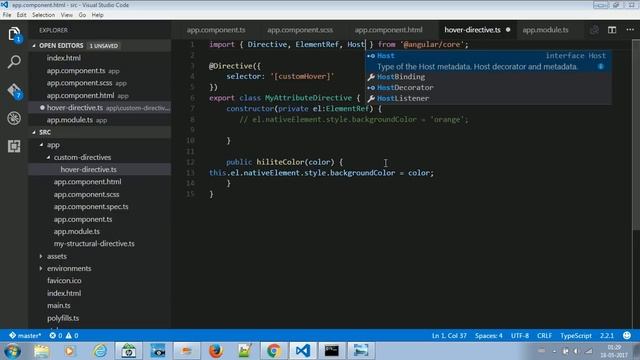The width and height of the screenshot is (640, 360).
Task: Open Chrome from the taskbar
Action: coord(273,351)
